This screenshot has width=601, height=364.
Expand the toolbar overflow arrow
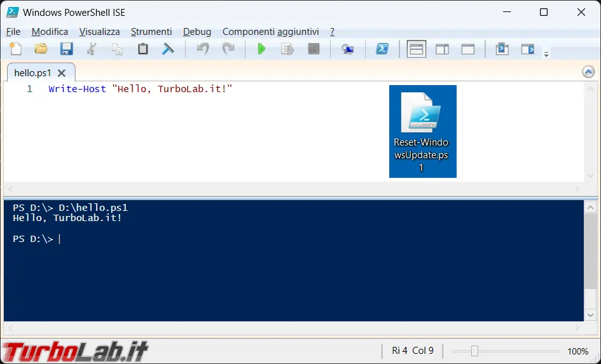[x=546, y=55]
